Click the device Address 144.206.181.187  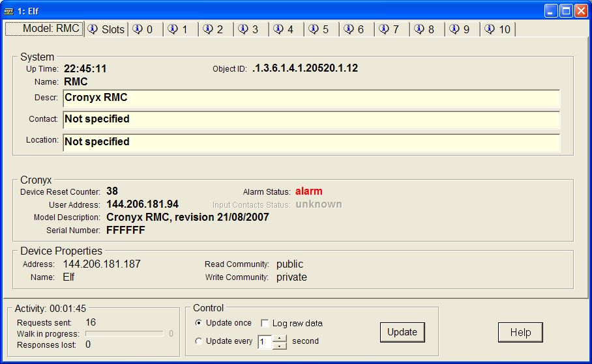point(102,264)
